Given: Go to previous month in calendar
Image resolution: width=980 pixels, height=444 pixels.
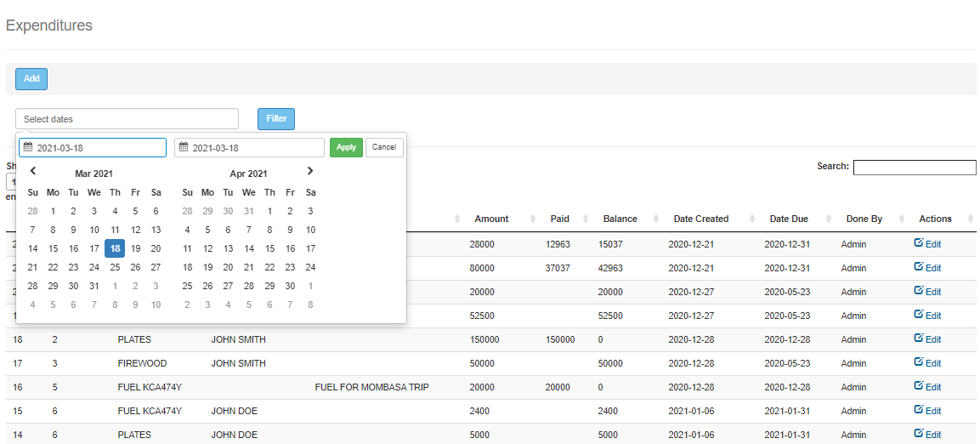Looking at the screenshot, I should 33,172.
